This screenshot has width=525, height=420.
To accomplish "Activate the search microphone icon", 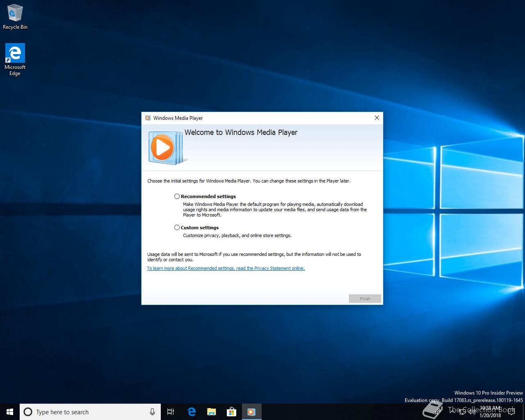I will pos(152,412).
